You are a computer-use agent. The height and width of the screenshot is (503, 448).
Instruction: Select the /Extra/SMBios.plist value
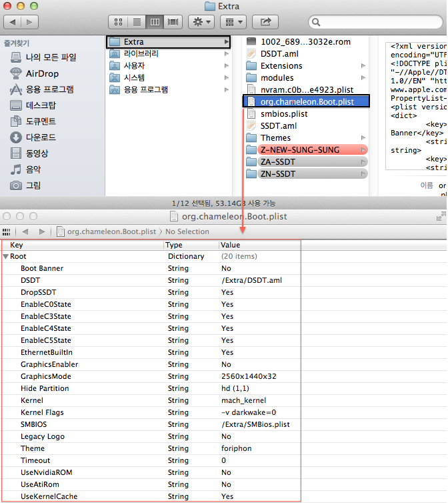[255, 425]
